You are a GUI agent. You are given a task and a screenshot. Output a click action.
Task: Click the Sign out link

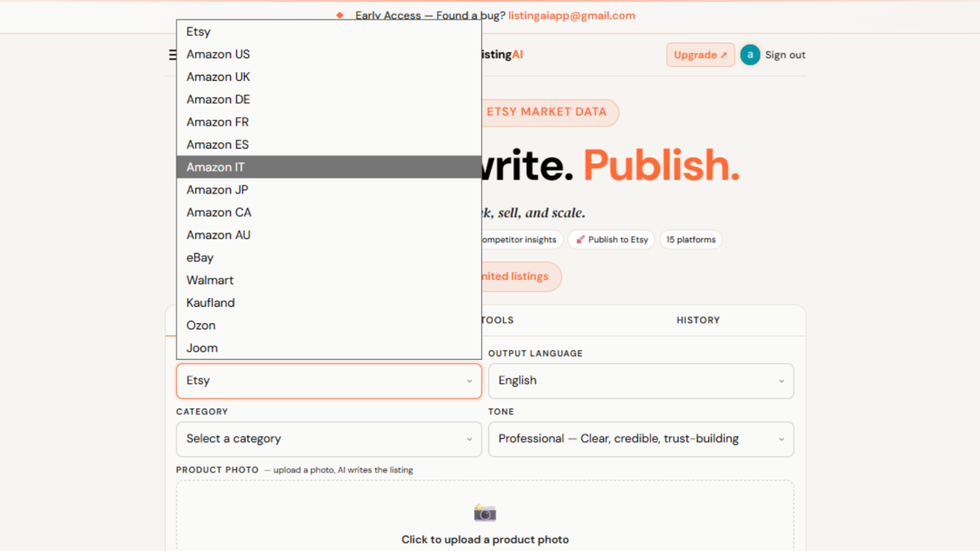(785, 55)
